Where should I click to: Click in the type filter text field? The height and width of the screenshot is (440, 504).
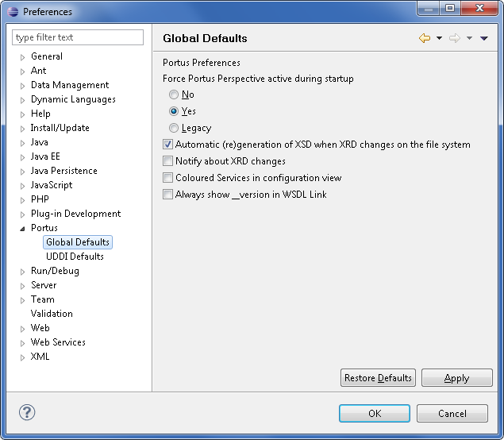click(x=78, y=37)
